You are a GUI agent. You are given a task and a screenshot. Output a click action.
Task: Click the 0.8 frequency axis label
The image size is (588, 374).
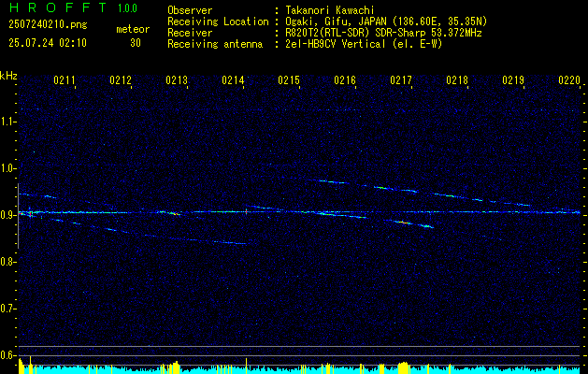[x=7, y=262]
